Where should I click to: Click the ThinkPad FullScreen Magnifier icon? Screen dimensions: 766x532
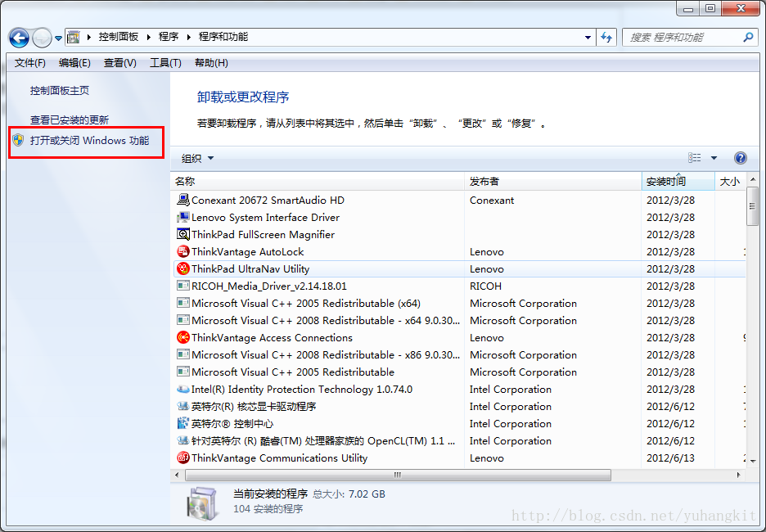pos(182,234)
